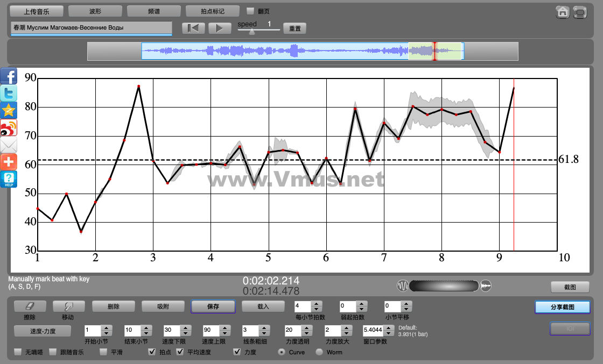Uncheck the 平均速度 checkbox
Screen dimensions: 603x364
[180, 352]
